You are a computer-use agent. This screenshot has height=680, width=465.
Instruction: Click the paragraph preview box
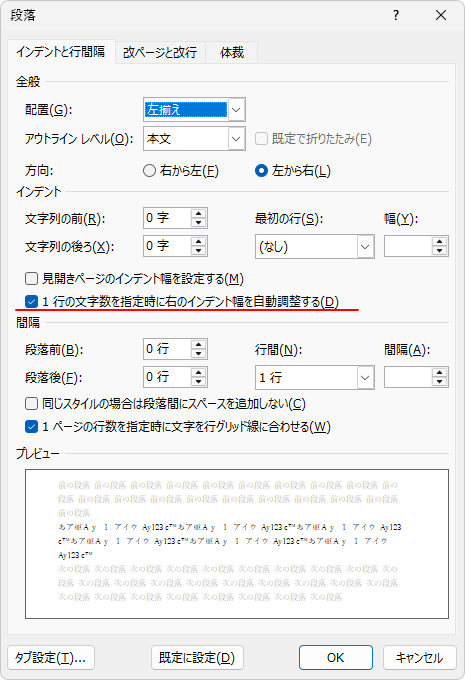237,544
